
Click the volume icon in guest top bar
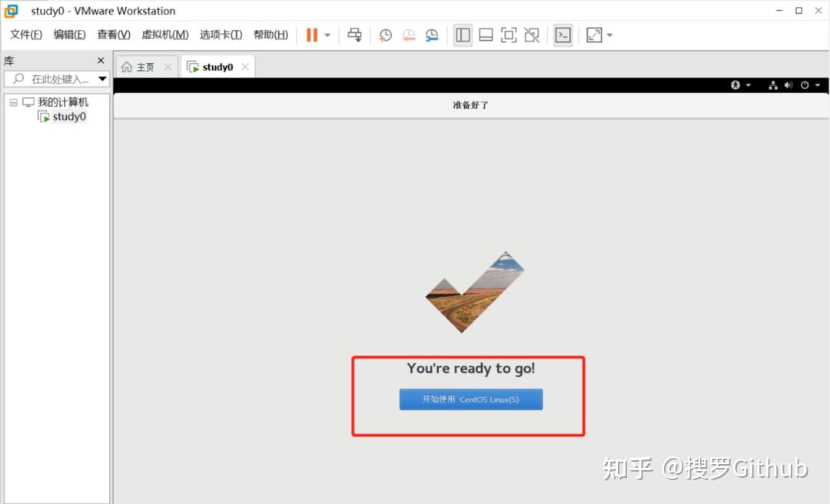788,85
